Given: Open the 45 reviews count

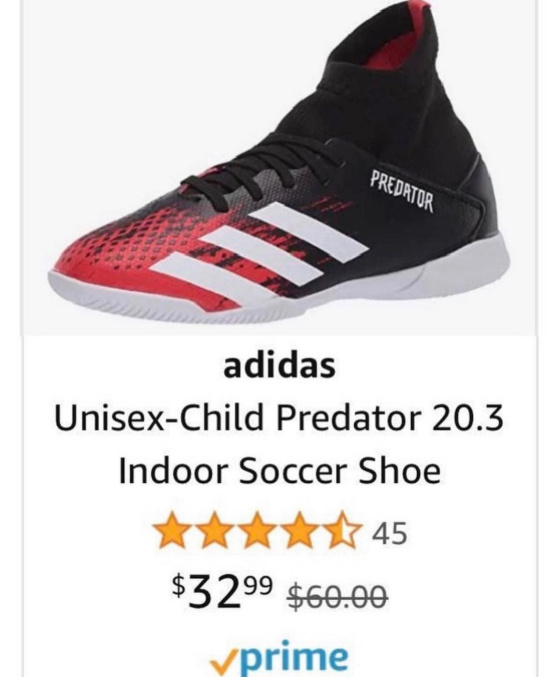Looking at the screenshot, I should click(x=390, y=534).
